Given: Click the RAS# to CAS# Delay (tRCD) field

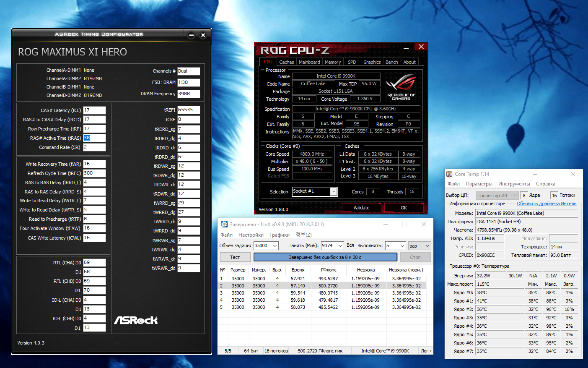Looking at the screenshot, I should tap(94, 120).
